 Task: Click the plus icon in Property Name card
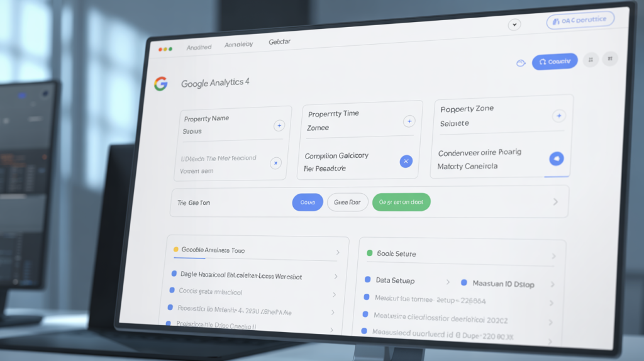pos(279,126)
